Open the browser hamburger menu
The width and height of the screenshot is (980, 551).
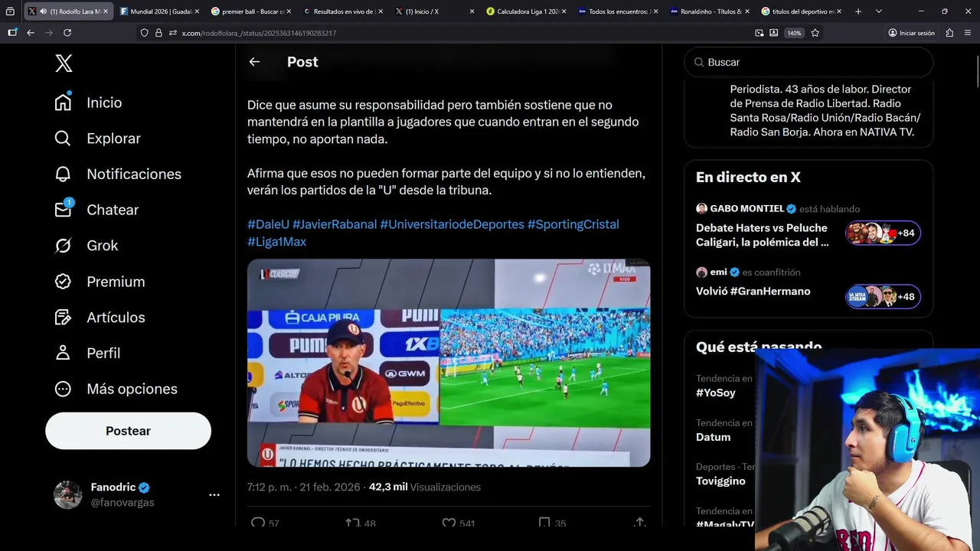[968, 33]
